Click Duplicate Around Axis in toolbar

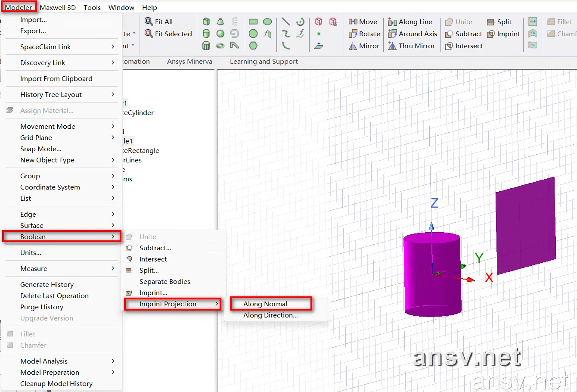413,34
